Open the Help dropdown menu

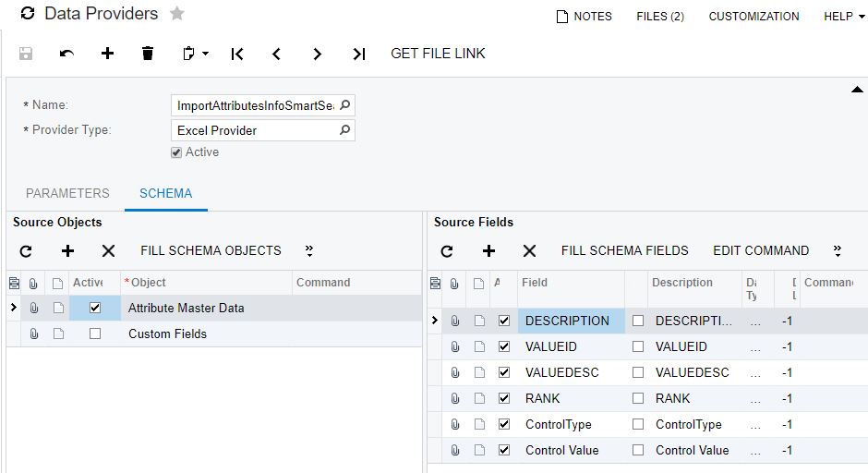tap(844, 16)
